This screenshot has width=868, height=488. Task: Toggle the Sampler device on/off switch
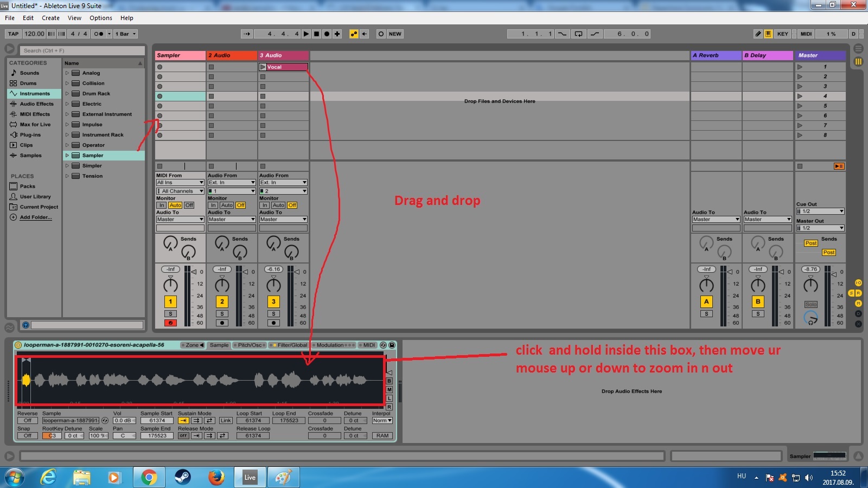(18, 345)
